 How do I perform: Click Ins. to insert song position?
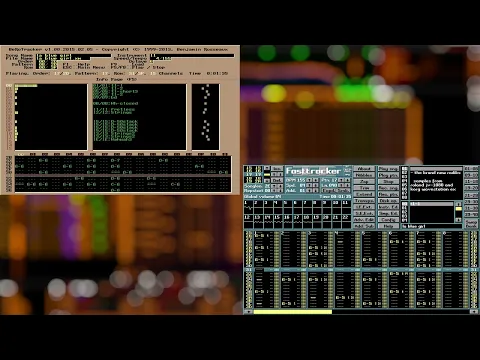coord(277,169)
